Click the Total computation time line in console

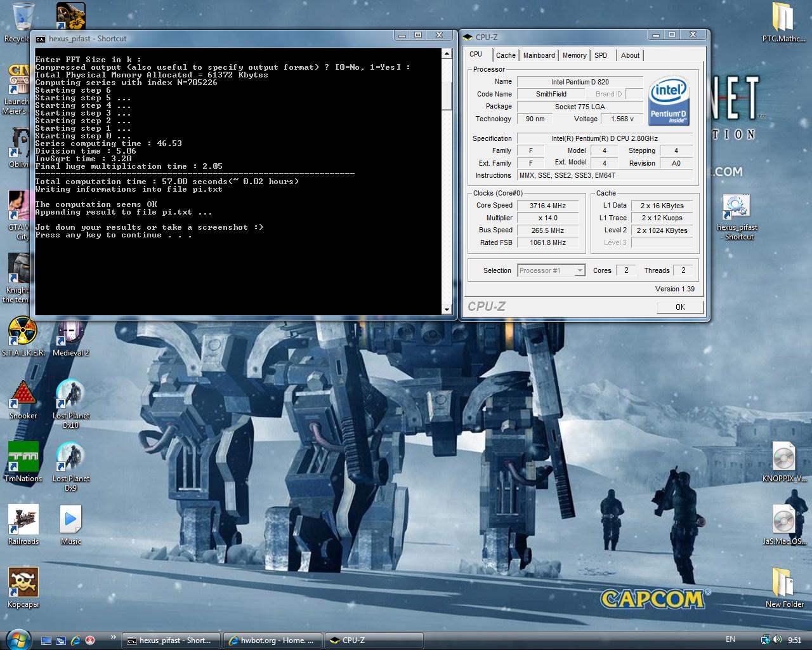[x=167, y=182]
